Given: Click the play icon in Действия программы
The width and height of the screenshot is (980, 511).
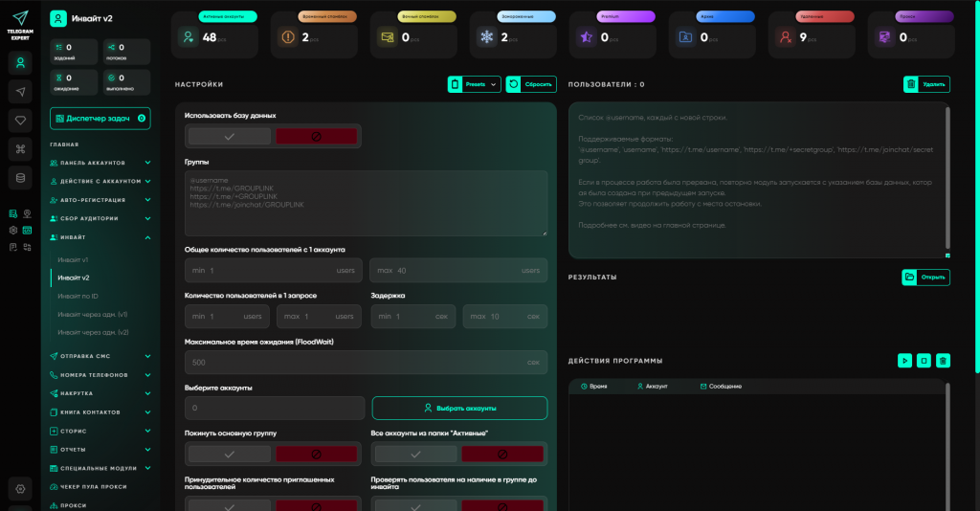Looking at the screenshot, I should click(x=904, y=361).
